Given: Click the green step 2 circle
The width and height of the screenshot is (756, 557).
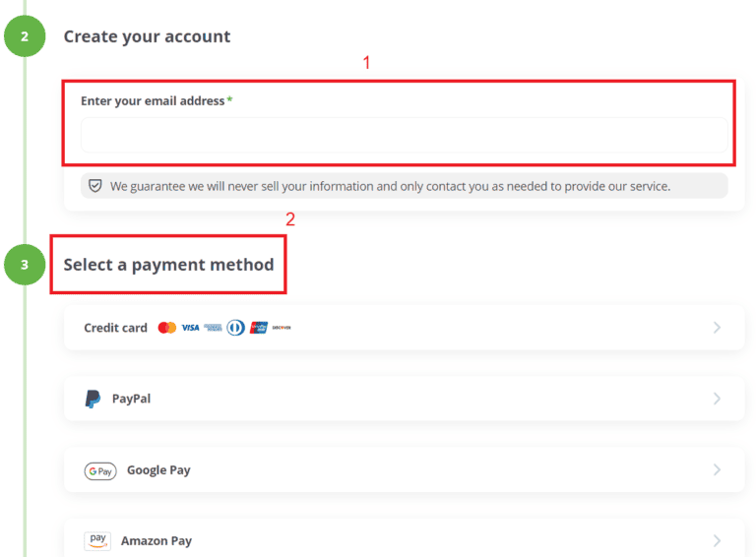Looking at the screenshot, I should pyautogui.click(x=25, y=36).
